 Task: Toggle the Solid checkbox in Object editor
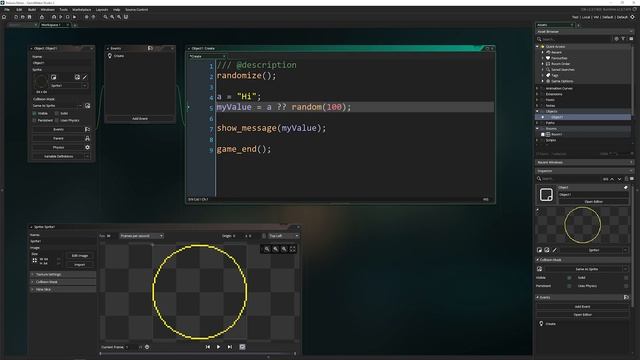point(57,113)
